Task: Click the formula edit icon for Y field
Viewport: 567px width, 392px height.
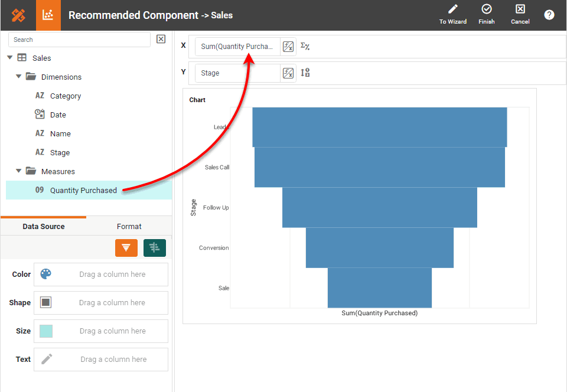Action: [288, 73]
